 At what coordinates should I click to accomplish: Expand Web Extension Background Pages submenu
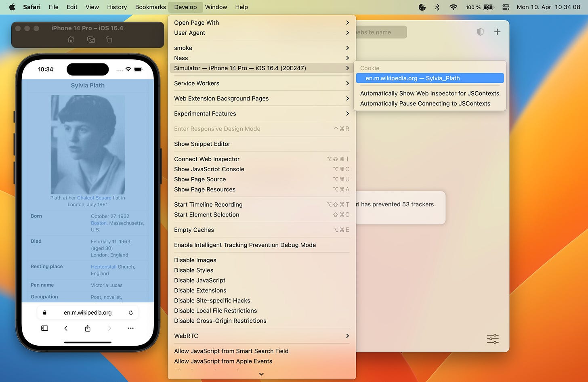(262, 99)
